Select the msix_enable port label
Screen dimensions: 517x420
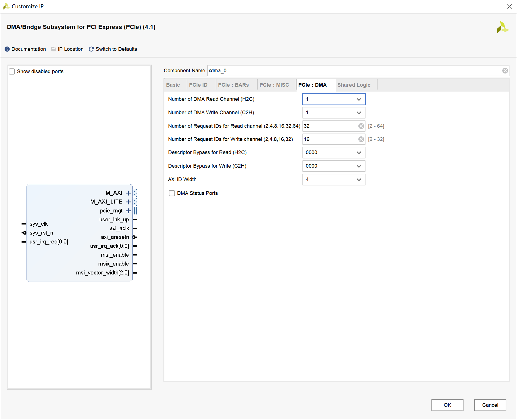click(x=114, y=264)
